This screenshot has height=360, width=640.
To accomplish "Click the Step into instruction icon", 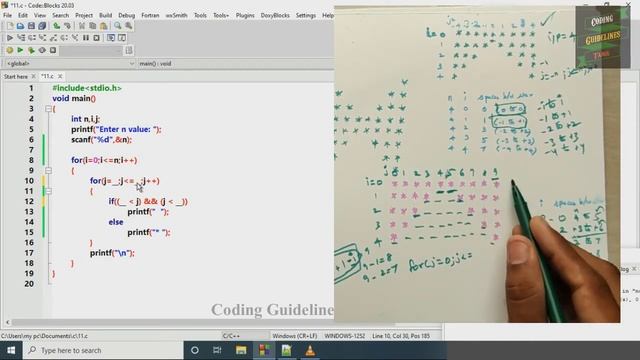I will (x=75, y=38).
